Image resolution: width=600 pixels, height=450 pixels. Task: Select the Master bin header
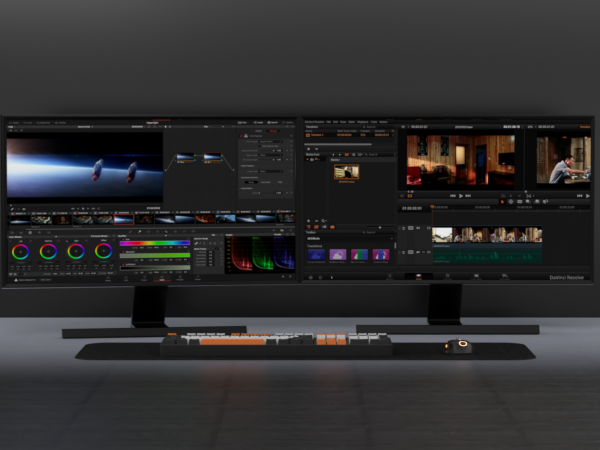point(335,160)
